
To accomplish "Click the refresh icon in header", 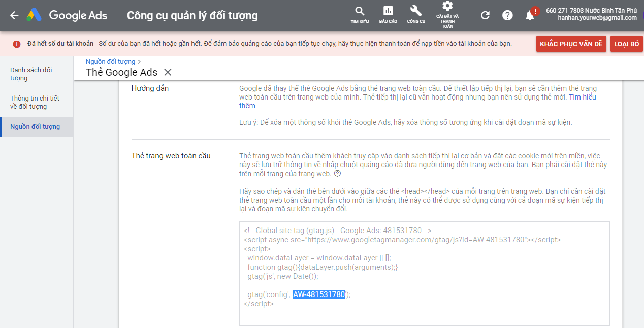I will tap(485, 15).
